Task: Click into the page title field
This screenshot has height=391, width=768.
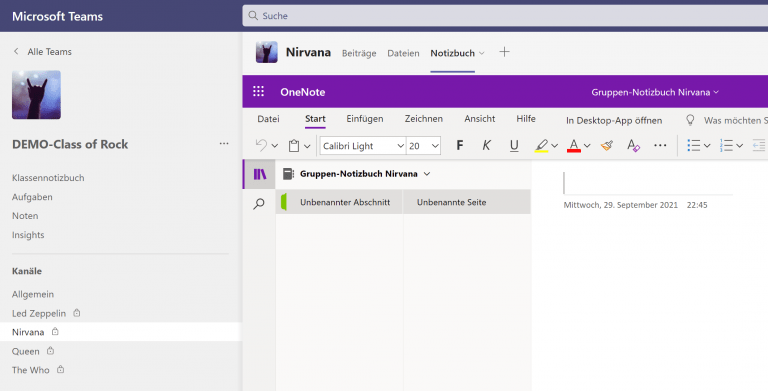Action: tap(648, 183)
